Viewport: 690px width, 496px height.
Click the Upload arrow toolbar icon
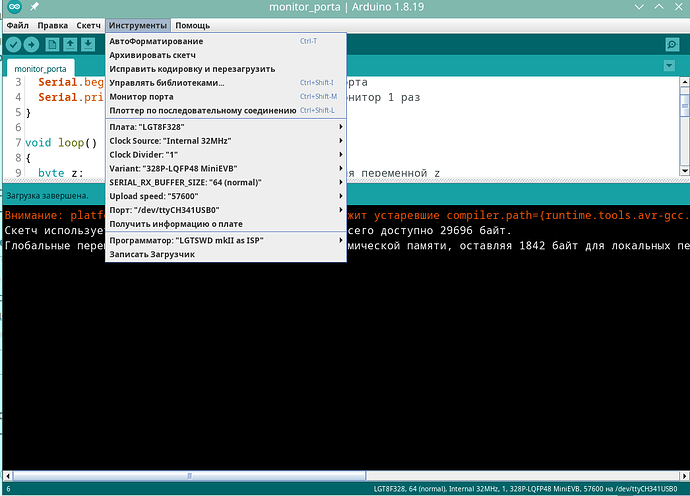coord(32,44)
